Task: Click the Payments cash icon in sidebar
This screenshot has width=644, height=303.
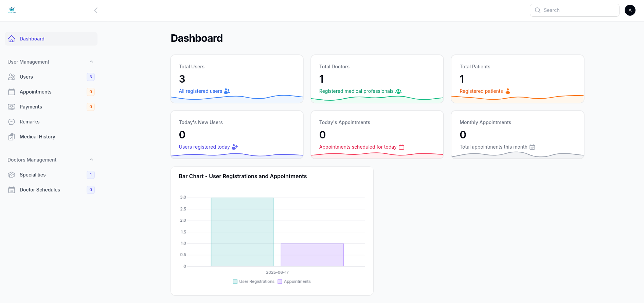Action: click(x=12, y=107)
